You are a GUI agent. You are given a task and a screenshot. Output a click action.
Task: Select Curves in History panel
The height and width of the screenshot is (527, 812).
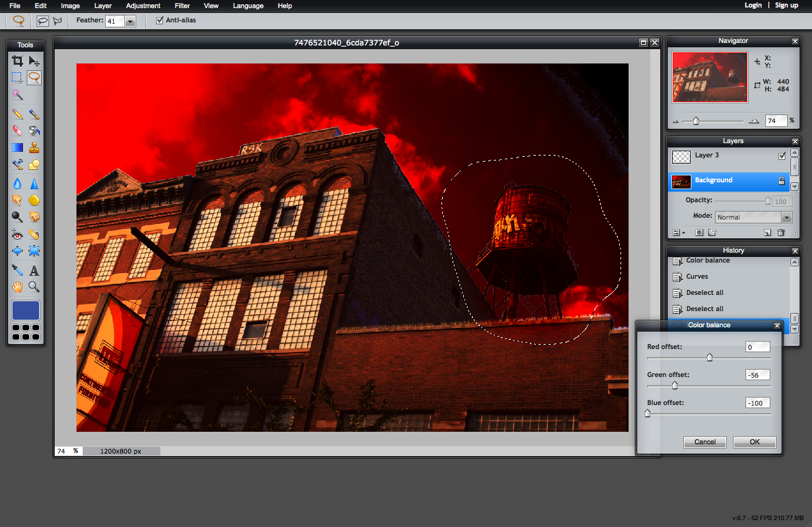click(697, 276)
